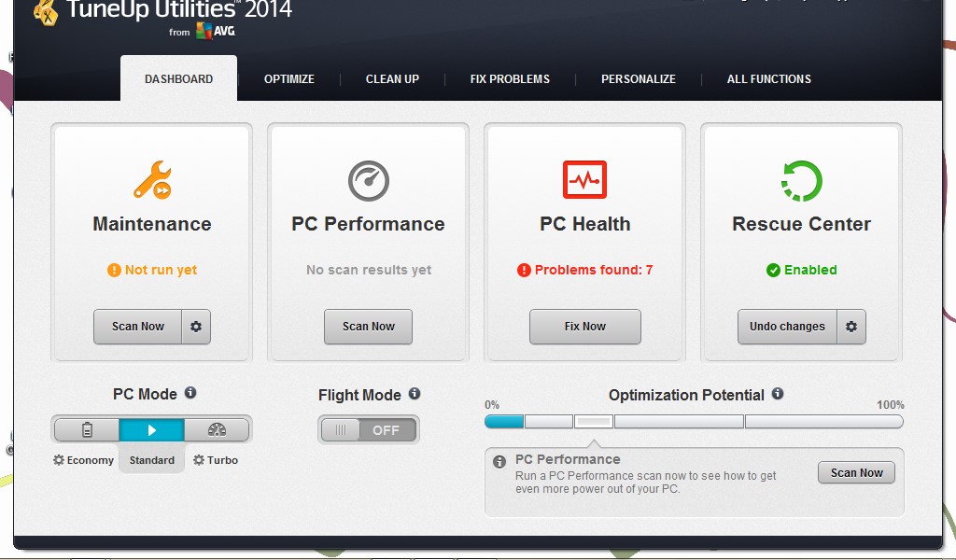Toggle the Flight Mode OFF switch
956x560 pixels.
tap(368, 430)
